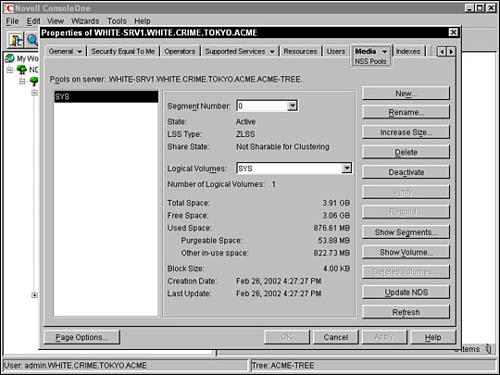
Task: Switch to the Indexes tab
Action: (408, 51)
